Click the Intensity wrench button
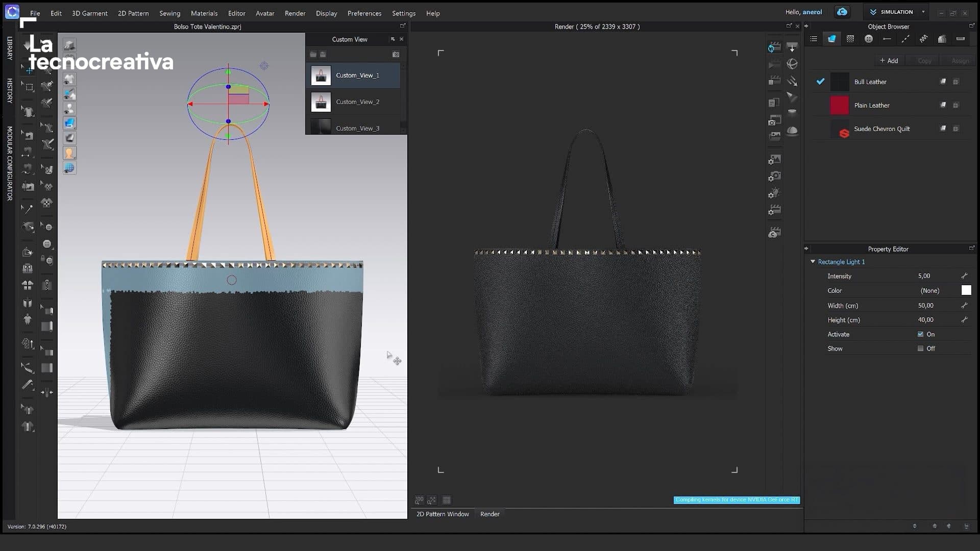The image size is (980, 551). coord(964,276)
